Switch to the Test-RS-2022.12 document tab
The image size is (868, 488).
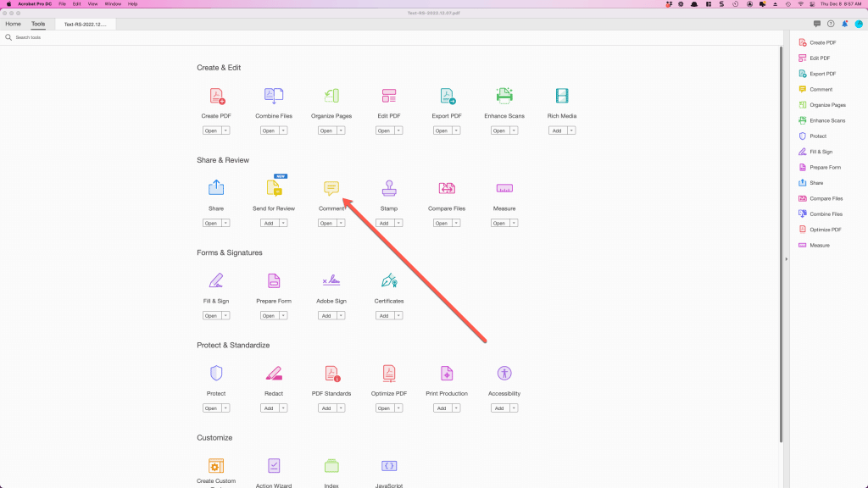[86, 25]
